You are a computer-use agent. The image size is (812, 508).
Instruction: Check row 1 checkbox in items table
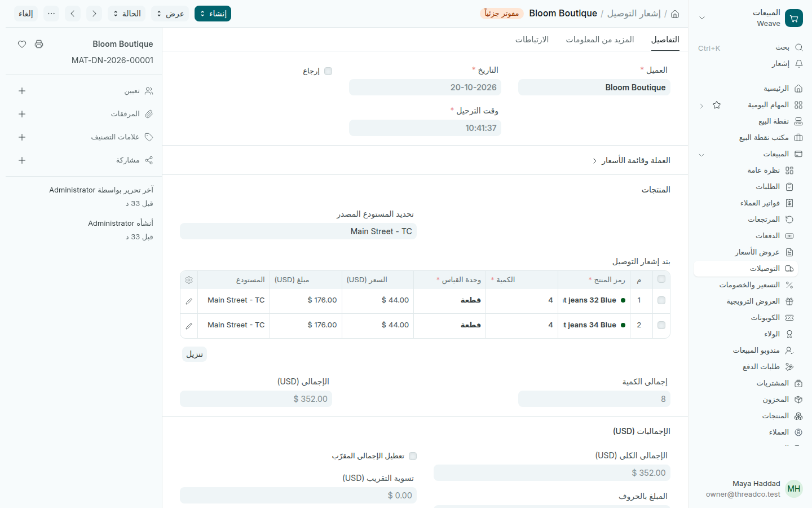[661, 300]
